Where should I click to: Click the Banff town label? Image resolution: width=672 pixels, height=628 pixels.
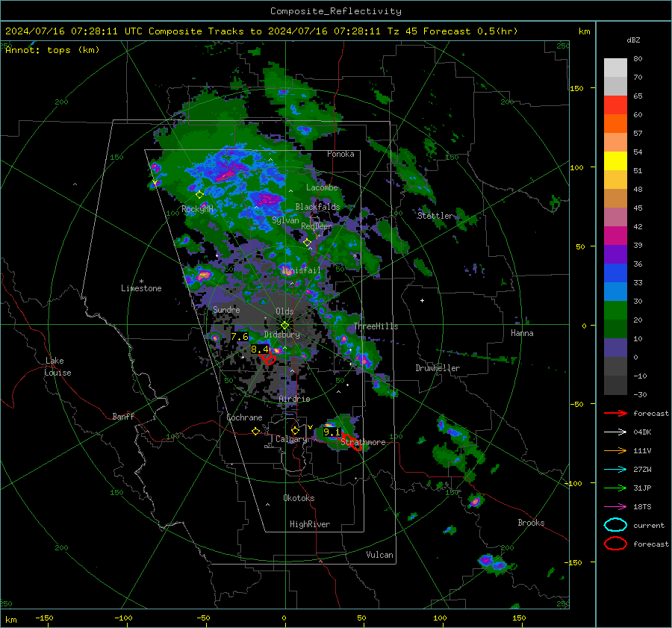point(123,417)
